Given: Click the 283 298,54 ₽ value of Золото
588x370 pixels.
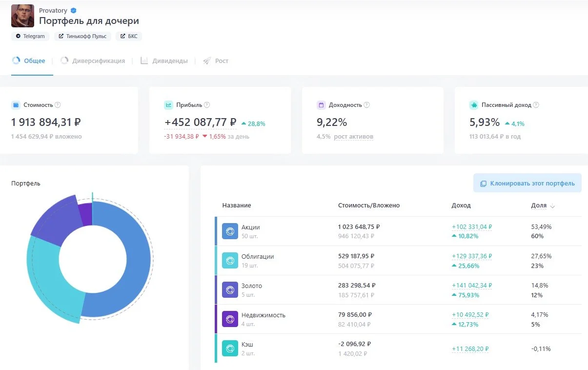Looking at the screenshot, I should pos(357,286).
